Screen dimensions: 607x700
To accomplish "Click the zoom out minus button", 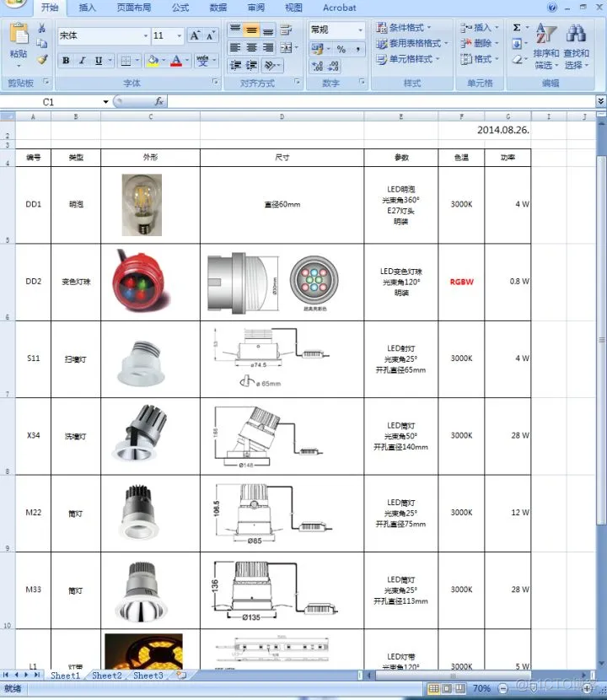I will 503,688.
